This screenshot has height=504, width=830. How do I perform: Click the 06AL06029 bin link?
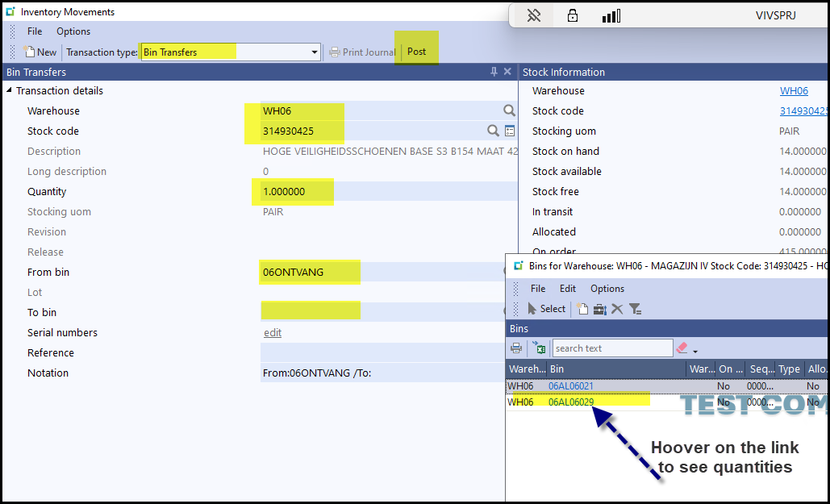[x=571, y=402]
